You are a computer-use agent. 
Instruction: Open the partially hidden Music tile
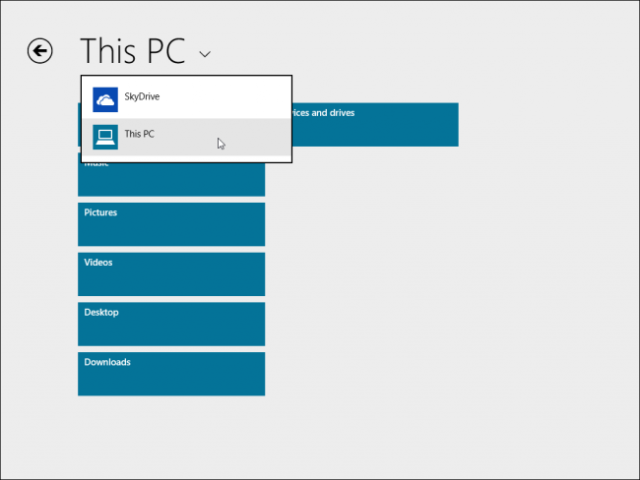[171, 180]
